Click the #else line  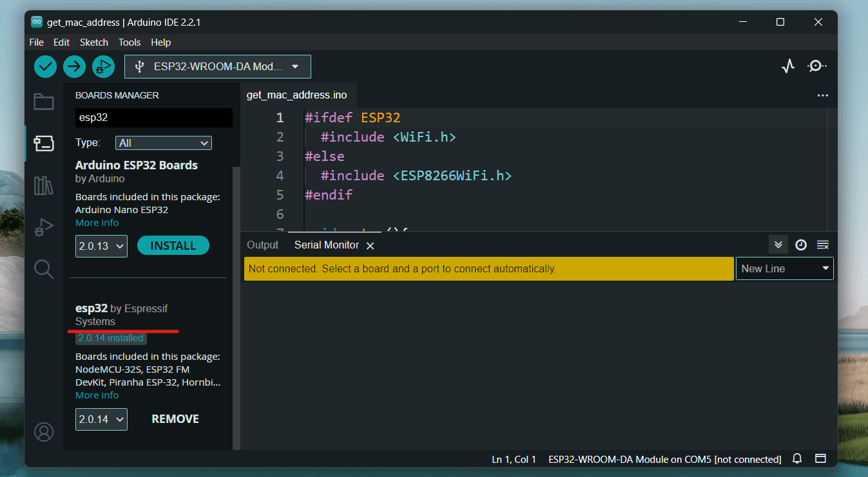325,156
